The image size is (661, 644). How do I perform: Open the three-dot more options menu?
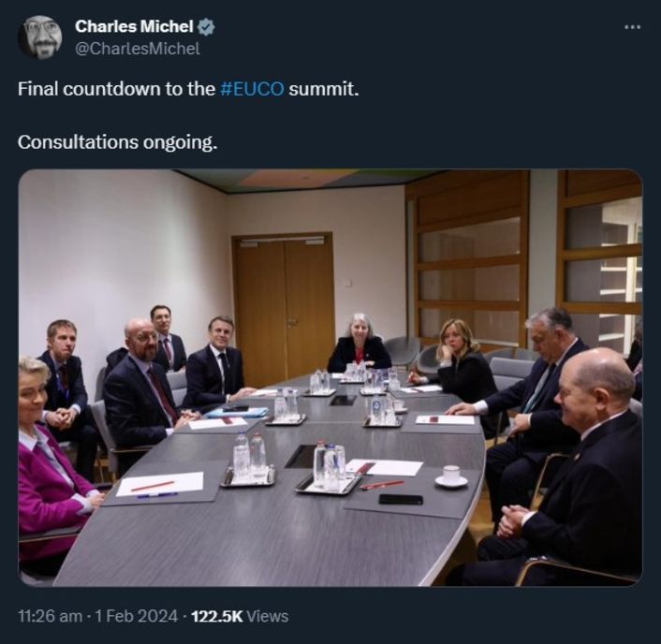pos(632,26)
